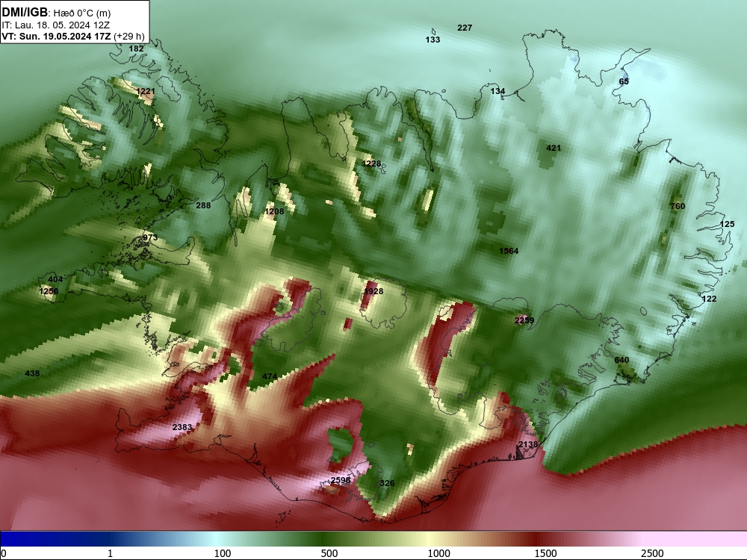Pick the 404 value on the map
Screen dimensions: 747x560
56,279
